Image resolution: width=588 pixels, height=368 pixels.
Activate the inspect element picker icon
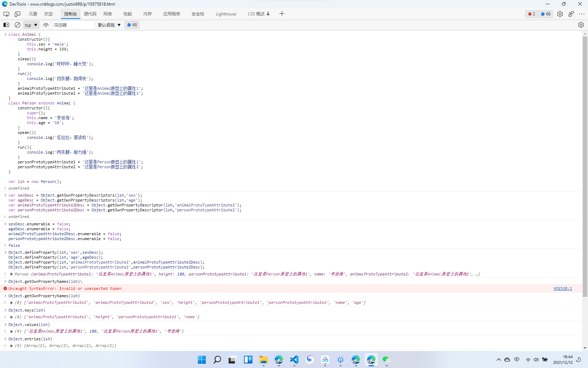click(6, 14)
